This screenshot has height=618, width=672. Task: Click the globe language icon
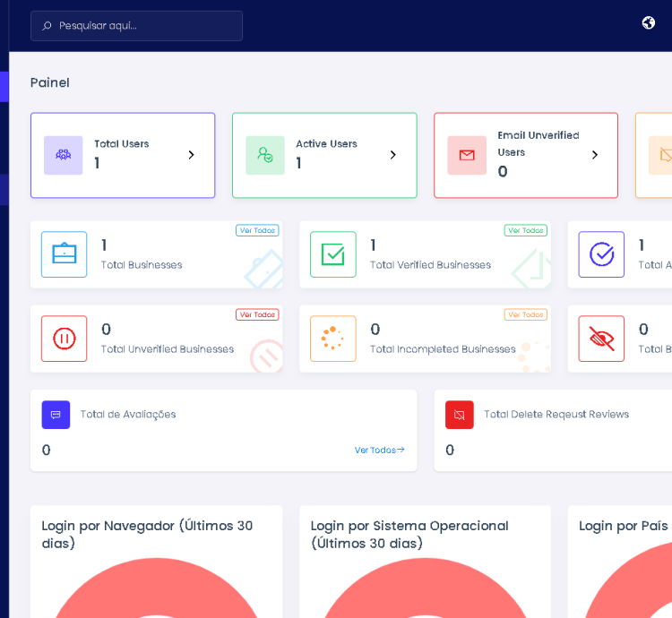tap(649, 23)
